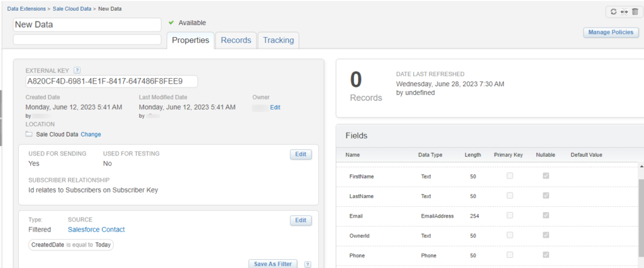
Task: Click the horizontal arrows icon beside refresh
Action: [x=623, y=12]
